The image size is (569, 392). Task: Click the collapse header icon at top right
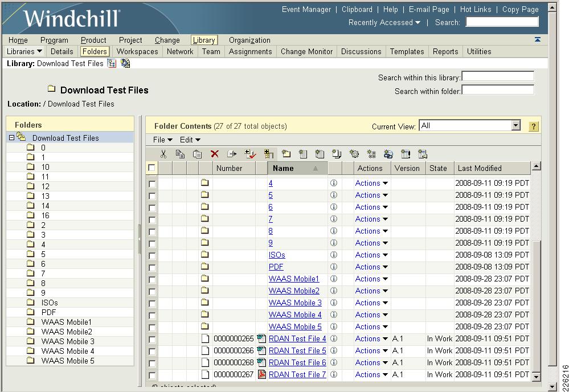click(x=538, y=39)
